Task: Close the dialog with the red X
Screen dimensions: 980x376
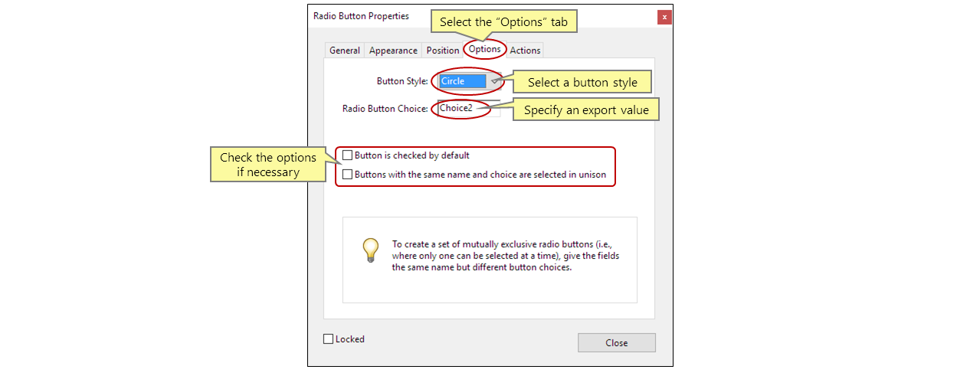Action: pos(664,17)
